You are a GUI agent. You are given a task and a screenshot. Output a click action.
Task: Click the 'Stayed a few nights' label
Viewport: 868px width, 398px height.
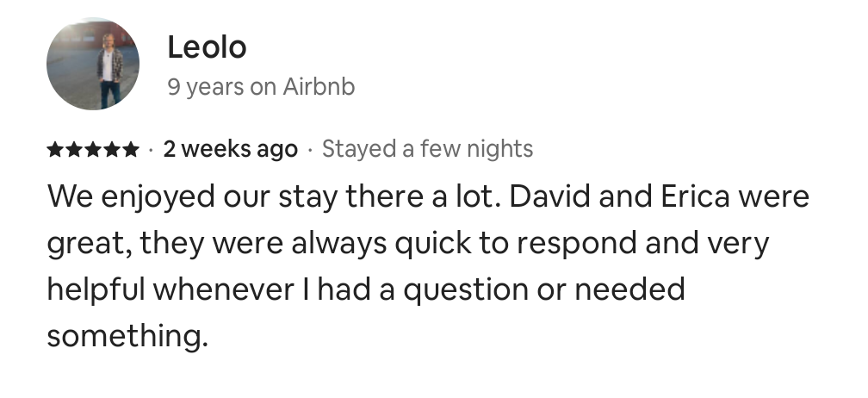click(x=427, y=149)
